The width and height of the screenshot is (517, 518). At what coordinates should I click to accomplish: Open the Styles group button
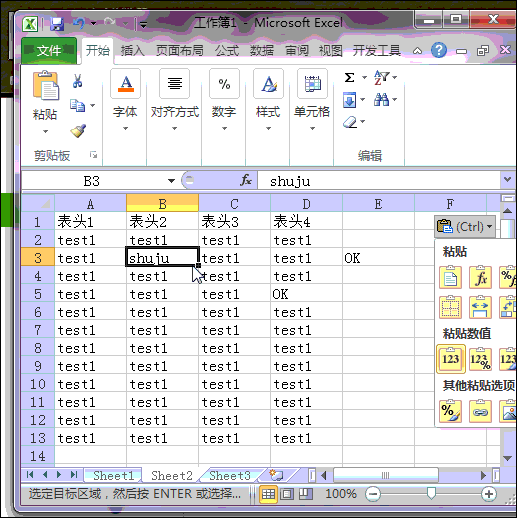(x=268, y=84)
